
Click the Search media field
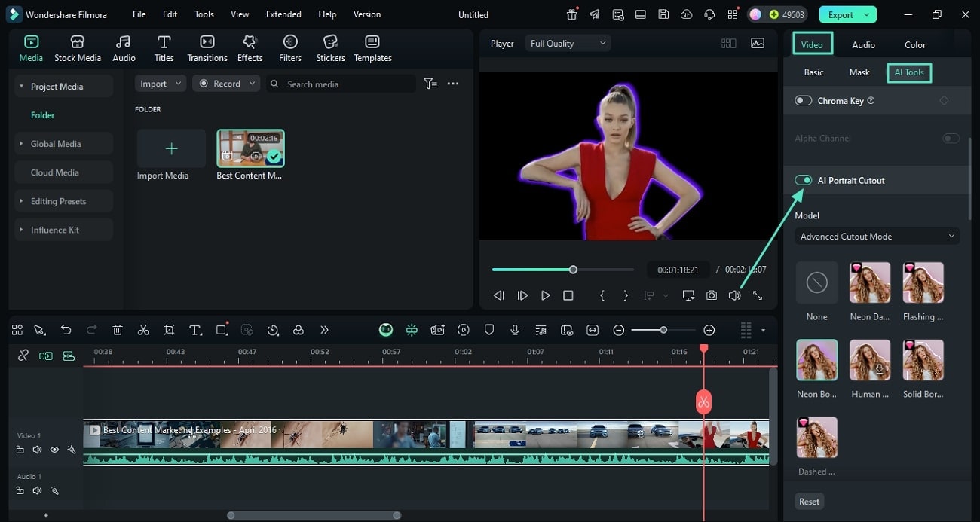coord(341,84)
